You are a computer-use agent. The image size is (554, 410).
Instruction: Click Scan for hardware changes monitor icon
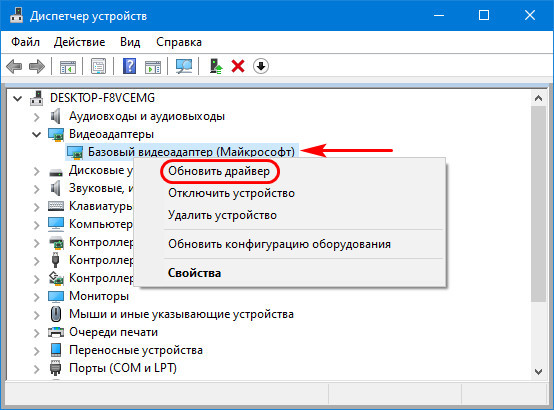pos(184,66)
